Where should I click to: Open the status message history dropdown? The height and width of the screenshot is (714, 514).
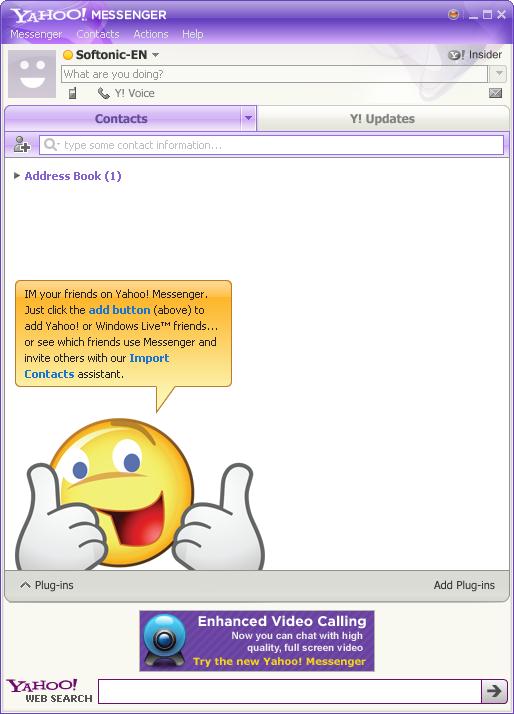pos(499,73)
